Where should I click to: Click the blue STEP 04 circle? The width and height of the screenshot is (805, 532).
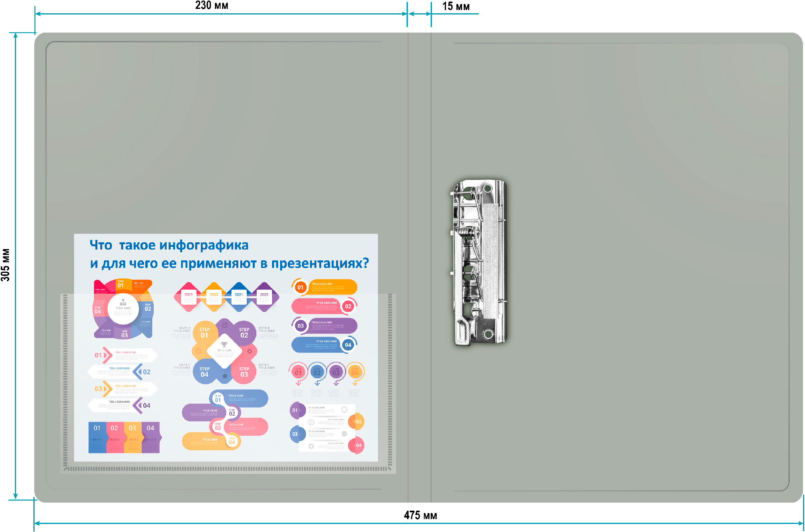click(x=204, y=372)
